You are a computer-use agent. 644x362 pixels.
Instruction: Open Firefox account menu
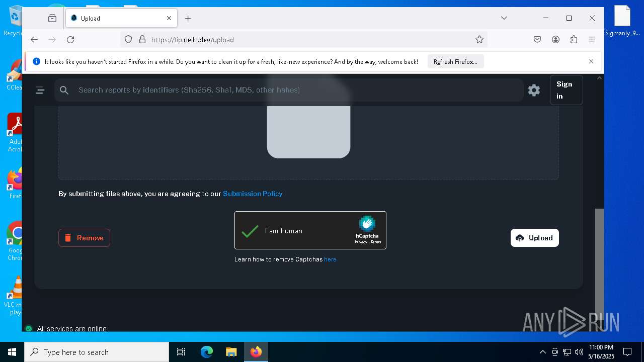(x=555, y=39)
